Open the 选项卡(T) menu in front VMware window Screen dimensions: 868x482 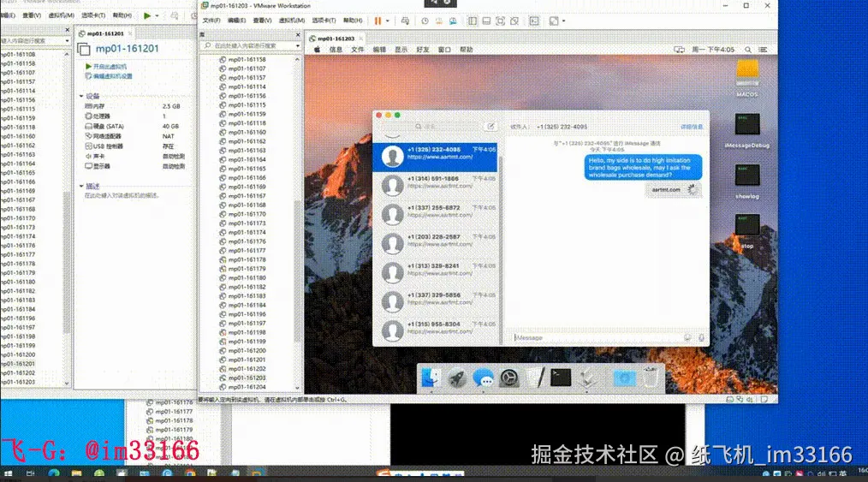(x=324, y=21)
